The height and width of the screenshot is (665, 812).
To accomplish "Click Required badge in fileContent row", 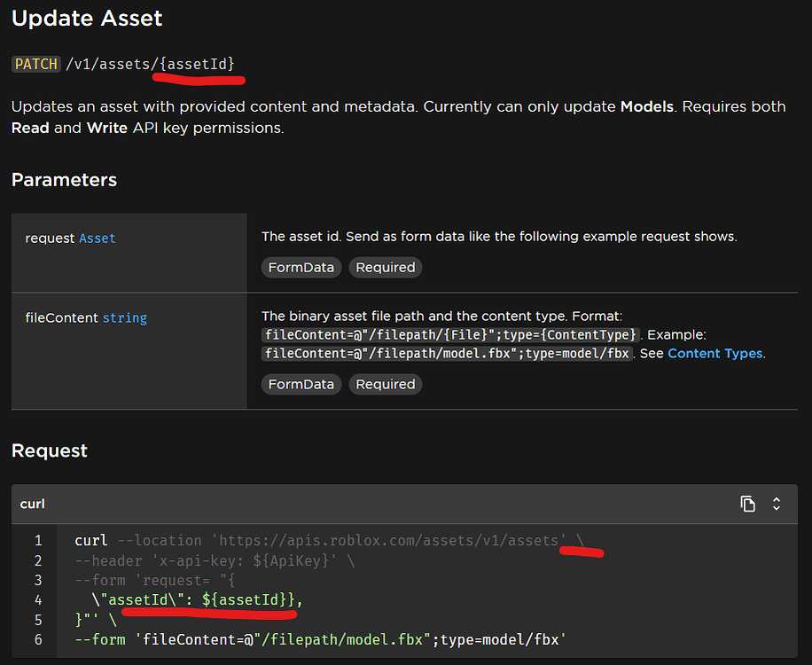I will coord(386,384).
